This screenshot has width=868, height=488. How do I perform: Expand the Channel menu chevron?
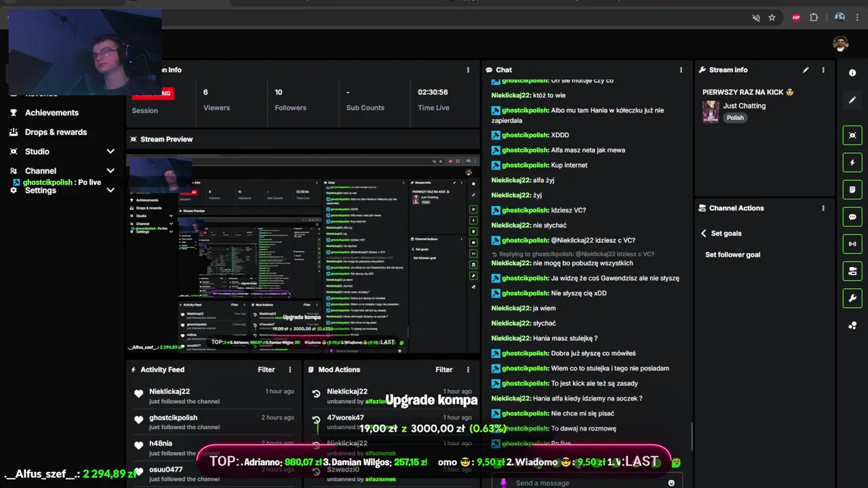[111, 171]
